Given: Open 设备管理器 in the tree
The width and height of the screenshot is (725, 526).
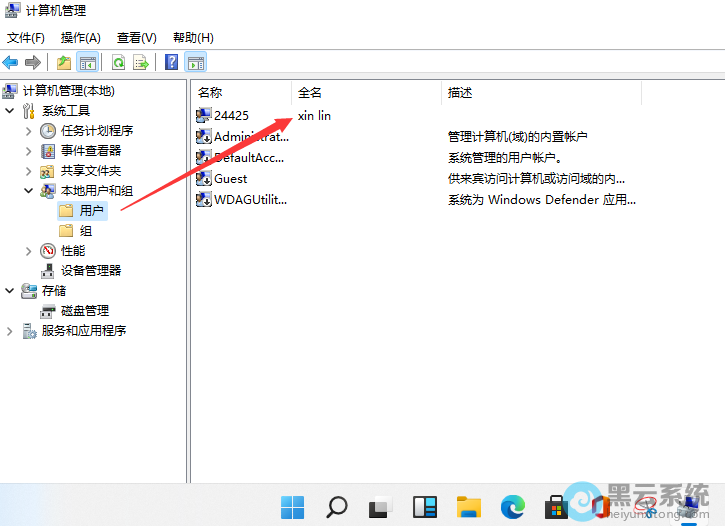Looking at the screenshot, I should click(91, 270).
